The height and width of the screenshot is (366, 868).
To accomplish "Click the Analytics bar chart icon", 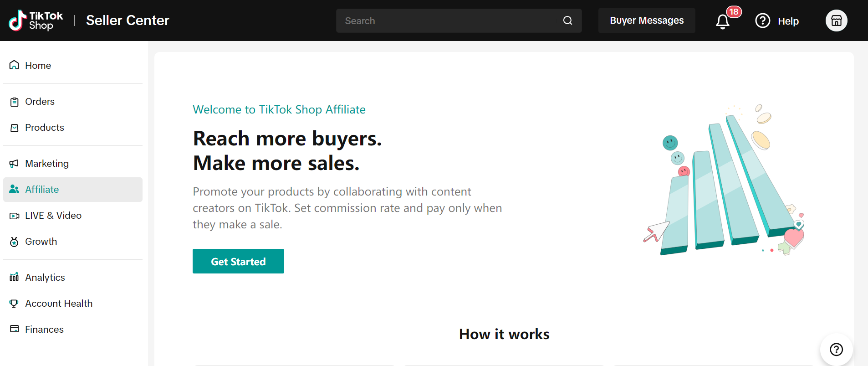I will click(15, 278).
